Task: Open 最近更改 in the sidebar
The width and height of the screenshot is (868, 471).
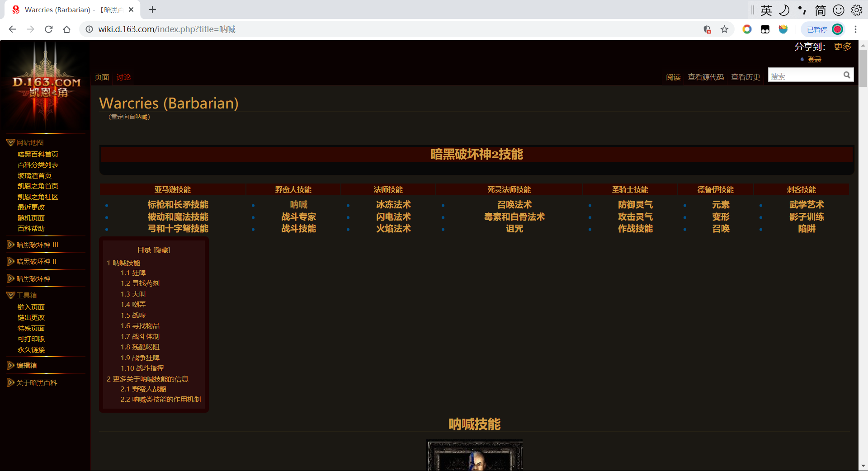Action: (31, 207)
